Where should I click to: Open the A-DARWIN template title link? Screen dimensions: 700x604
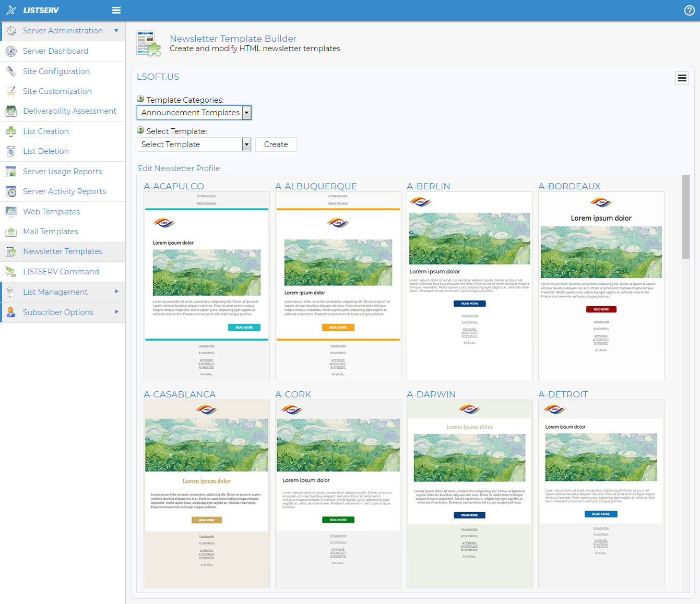tap(431, 394)
